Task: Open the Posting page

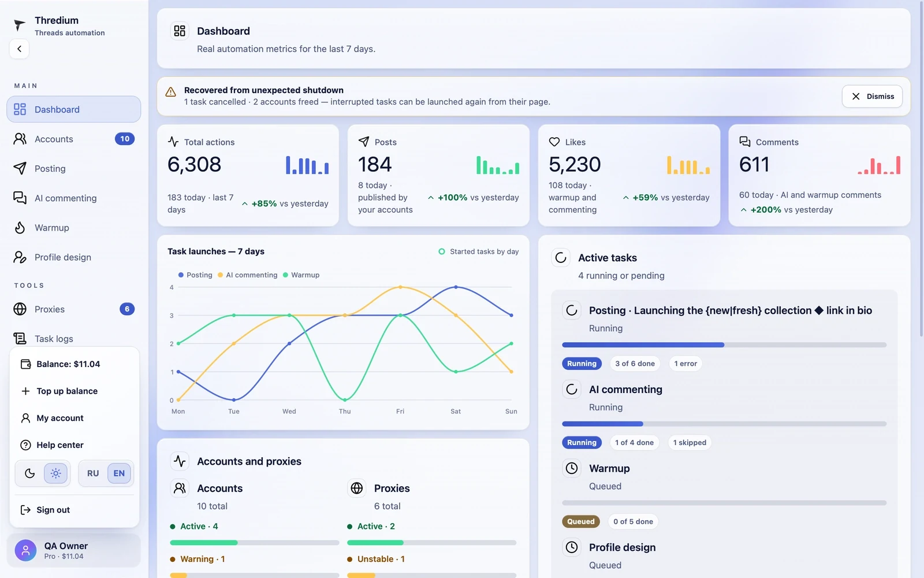Action: coord(73,168)
